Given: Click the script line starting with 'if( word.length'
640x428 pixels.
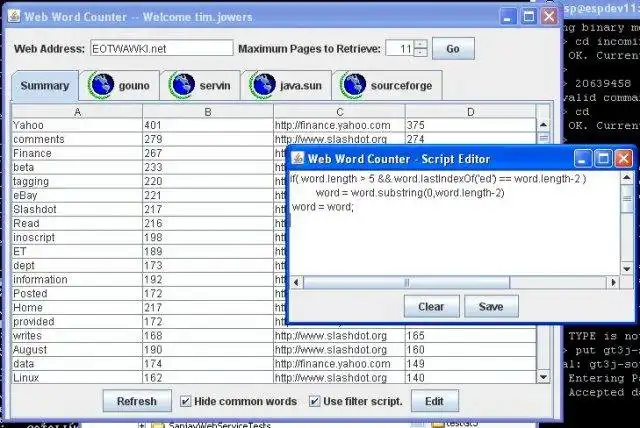Looking at the screenshot, I should click(438, 179).
